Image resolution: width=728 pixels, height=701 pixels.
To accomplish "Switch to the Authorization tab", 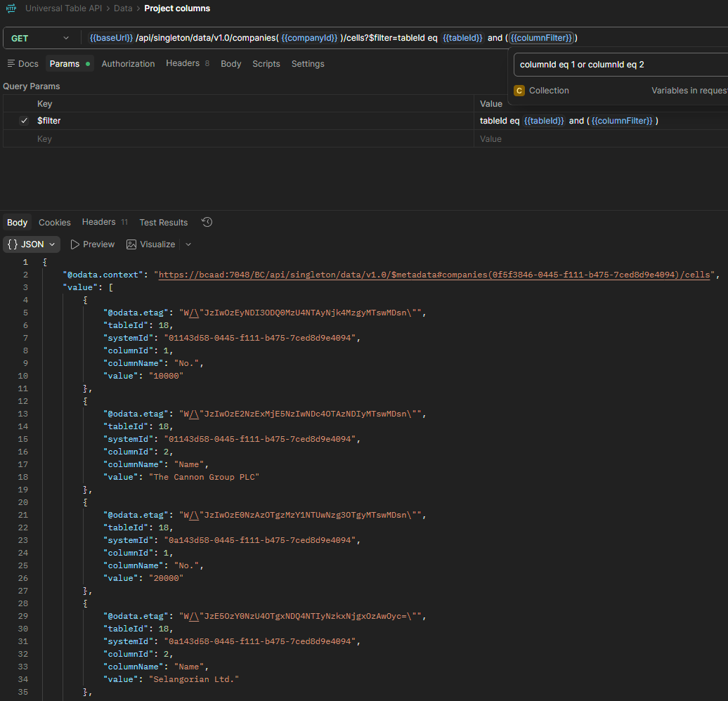I will 128,64.
